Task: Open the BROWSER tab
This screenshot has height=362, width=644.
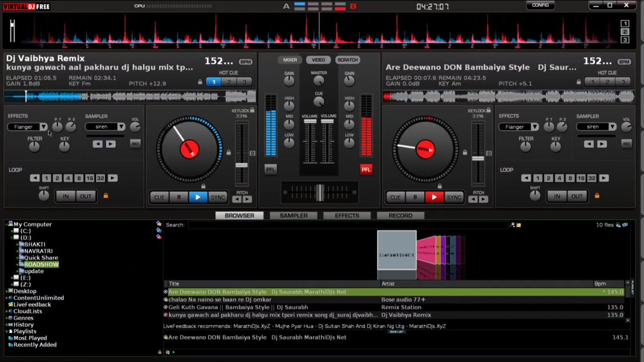Action: click(x=239, y=215)
